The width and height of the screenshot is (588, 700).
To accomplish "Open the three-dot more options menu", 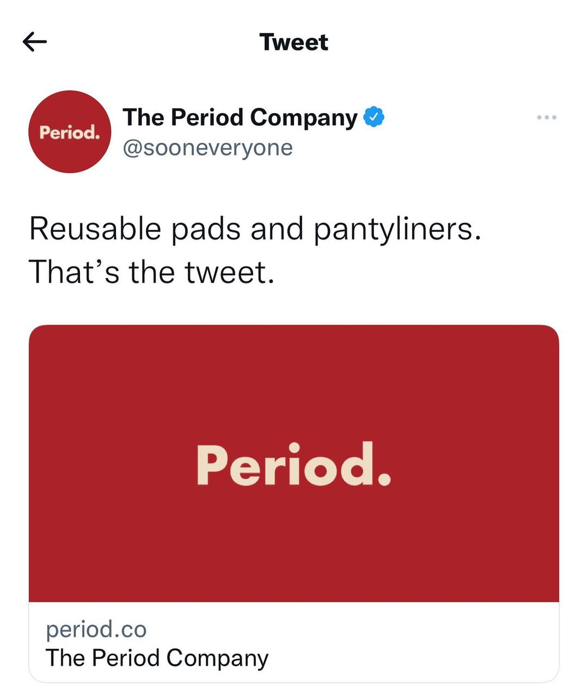I will (x=546, y=117).
